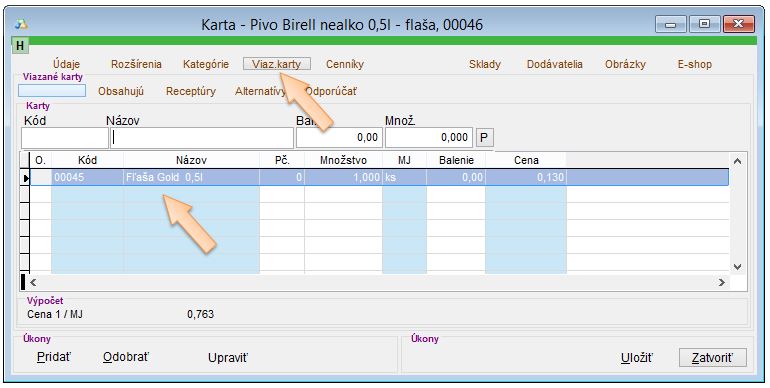This screenshot has height=388, width=770.
Task: Click the Zatvoriť button
Action: [713, 358]
